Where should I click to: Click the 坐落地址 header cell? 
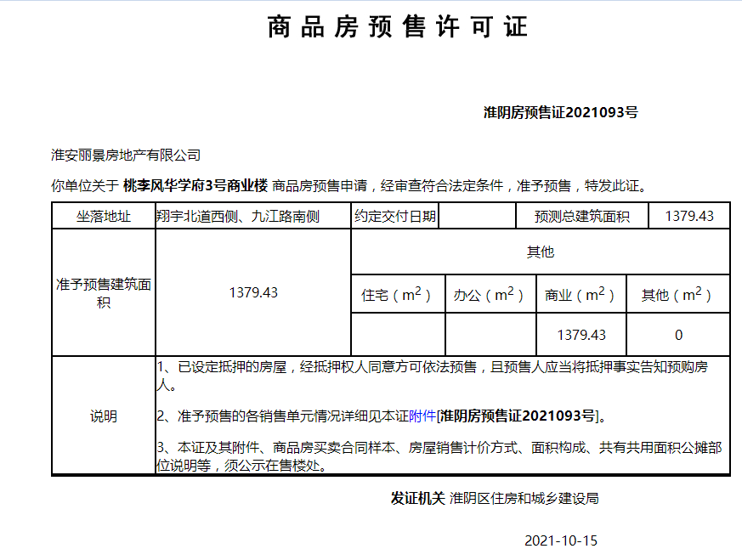pos(104,216)
